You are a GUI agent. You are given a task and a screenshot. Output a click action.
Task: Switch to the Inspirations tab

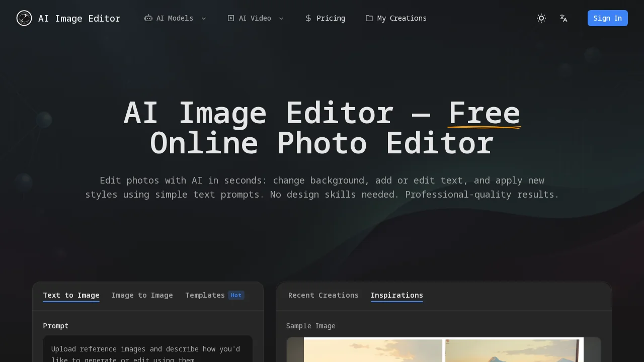tap(397, 295)
